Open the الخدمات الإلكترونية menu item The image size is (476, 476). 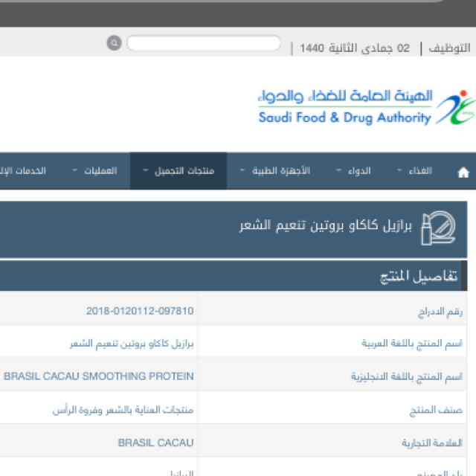click(23, 171)
